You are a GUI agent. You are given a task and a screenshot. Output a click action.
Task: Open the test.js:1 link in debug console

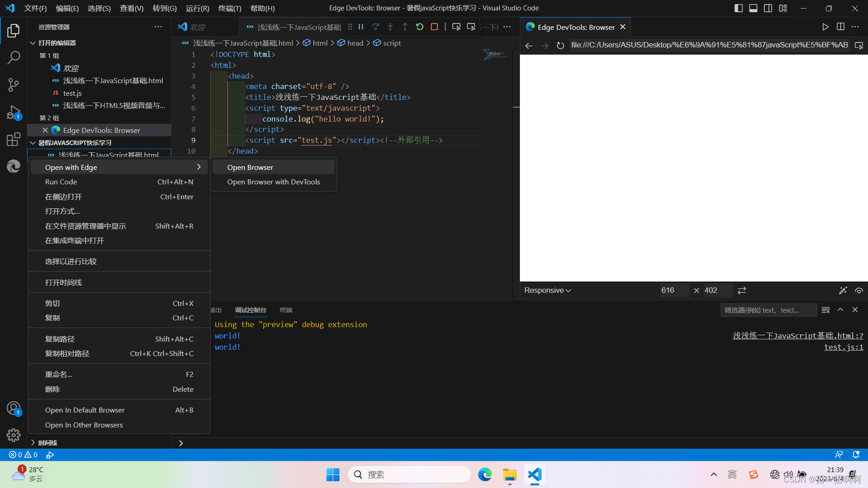[x=844, y=347]
